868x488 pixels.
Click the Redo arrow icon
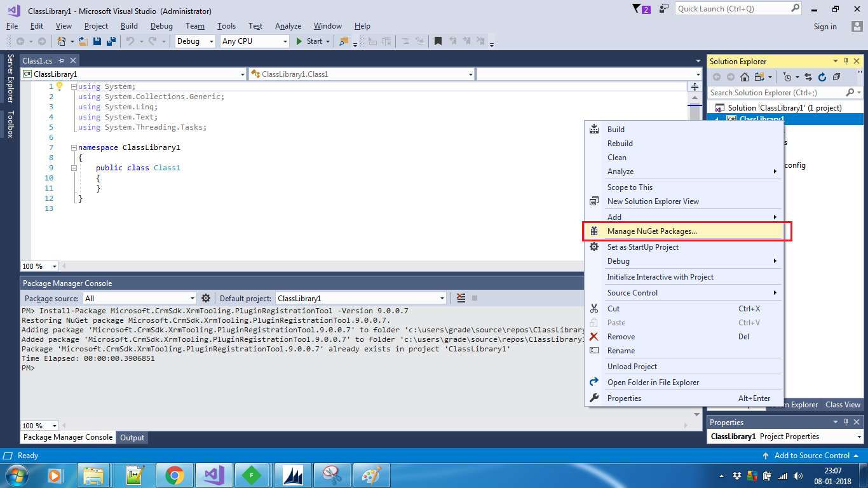point(153,41)
